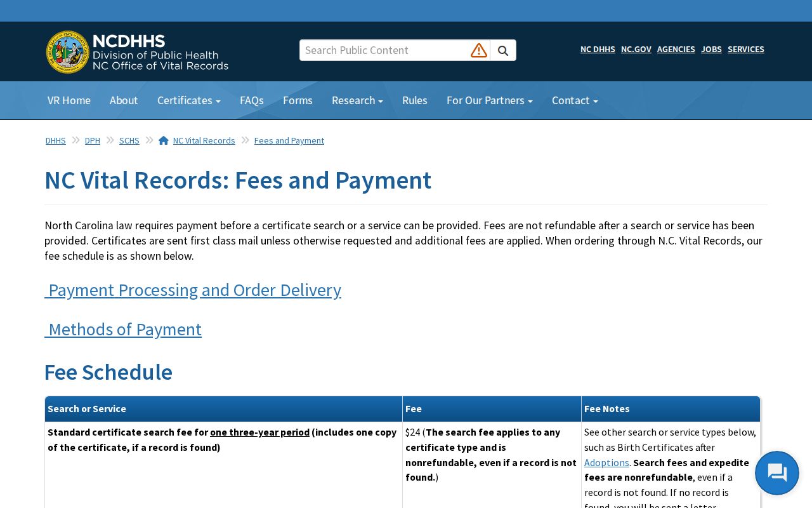This screenshot has height=508, width=812.
Task: Click the NC DHHS top link
Action: pyautogui.click(x=598, y=49)
